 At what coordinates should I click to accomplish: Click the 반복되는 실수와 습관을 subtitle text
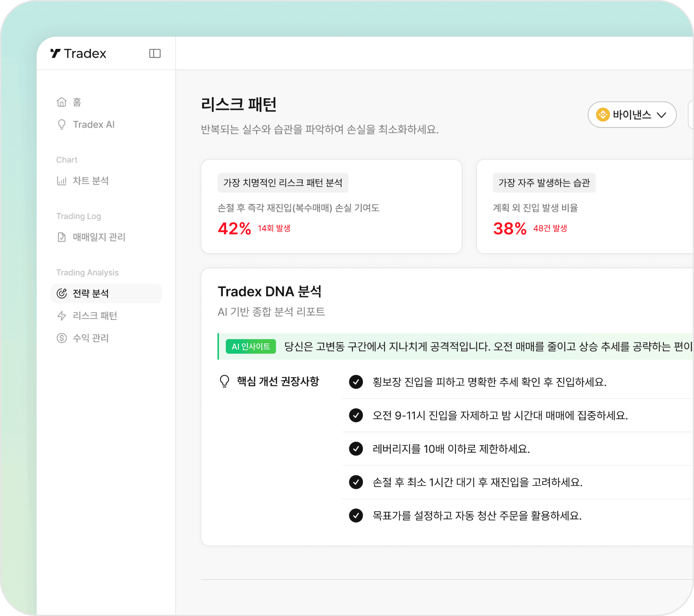320,130
